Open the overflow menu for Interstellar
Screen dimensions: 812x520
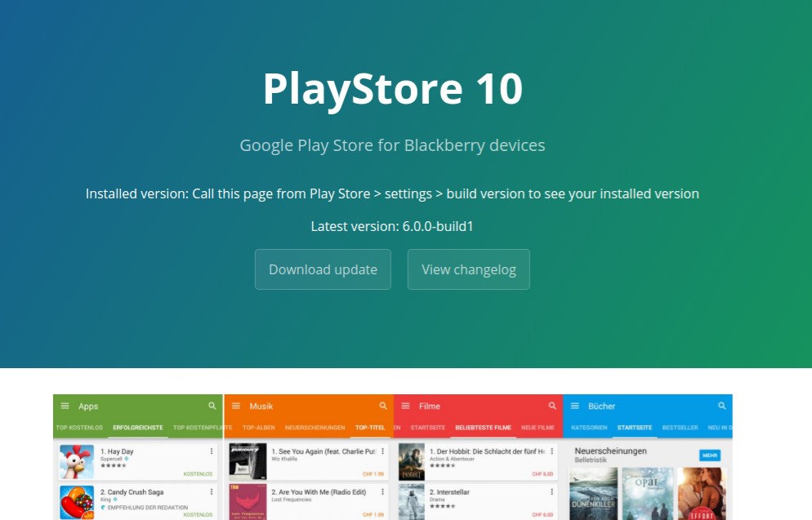552,491
